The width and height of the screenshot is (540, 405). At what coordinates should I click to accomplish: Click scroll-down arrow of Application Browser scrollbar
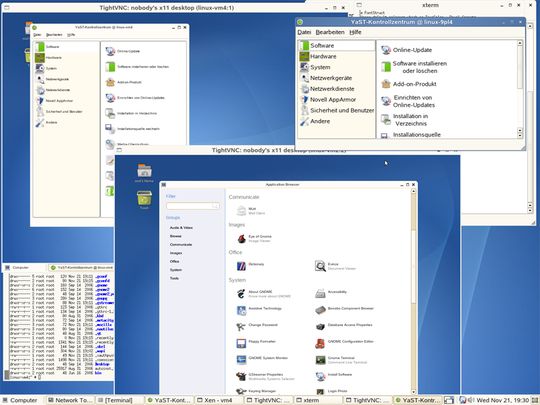pos(413,392)
